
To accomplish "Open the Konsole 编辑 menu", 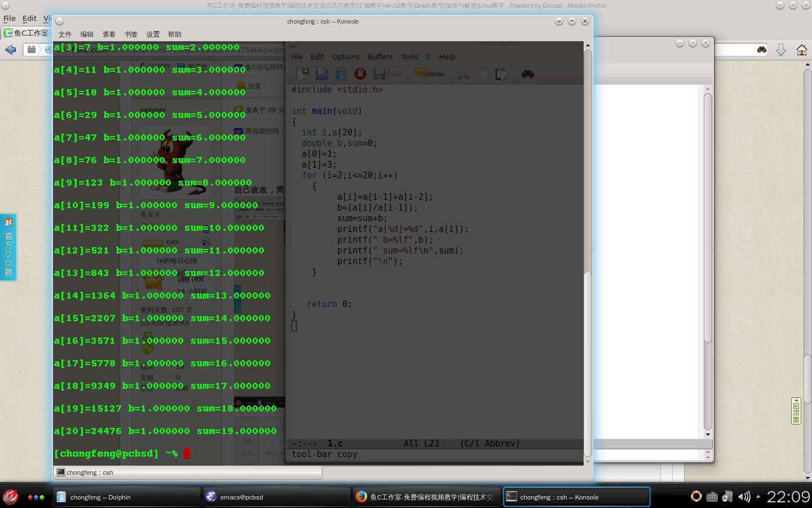I will [x=87, y=34].
